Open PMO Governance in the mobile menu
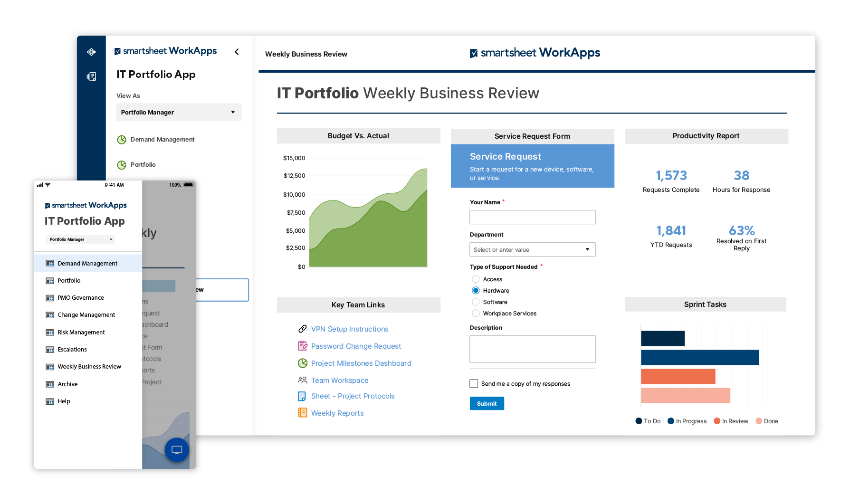This screenshot has height=504, width=850. pos(81,298)
